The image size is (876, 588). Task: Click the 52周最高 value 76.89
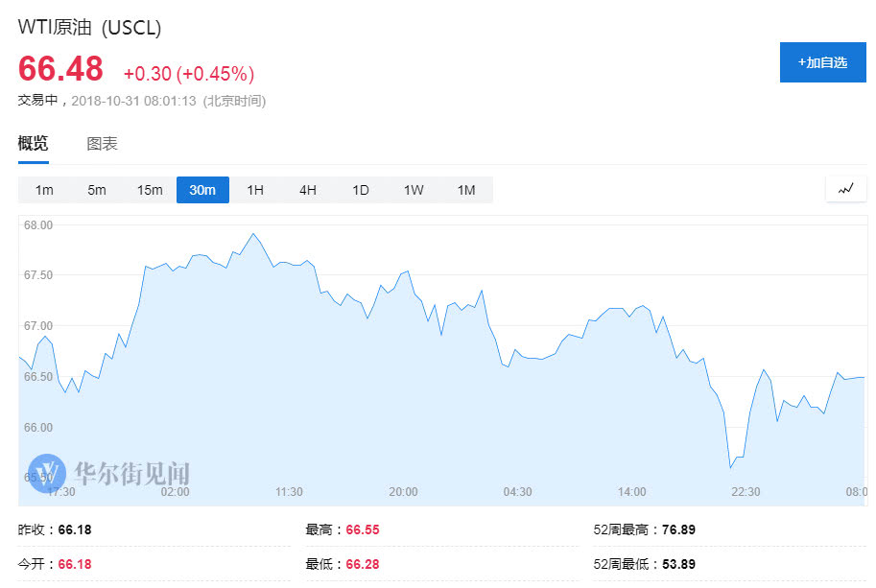[x=681, y=529]
